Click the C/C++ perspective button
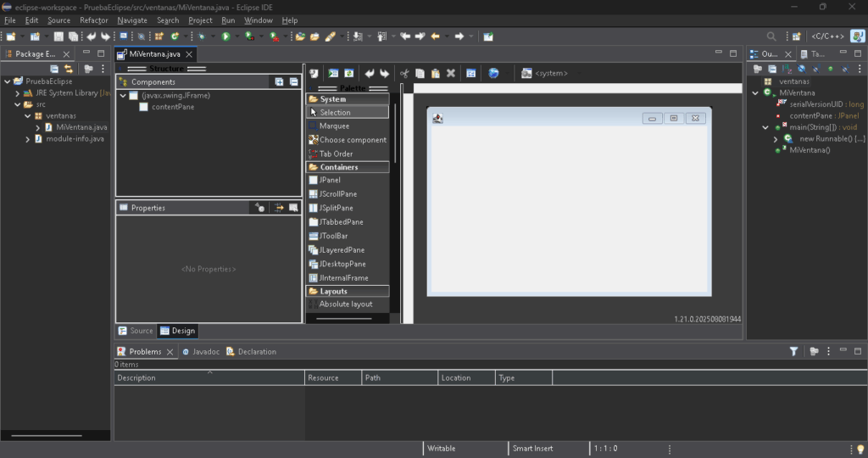The height and width of the screenshot is (458, 868). coord(827,36)
